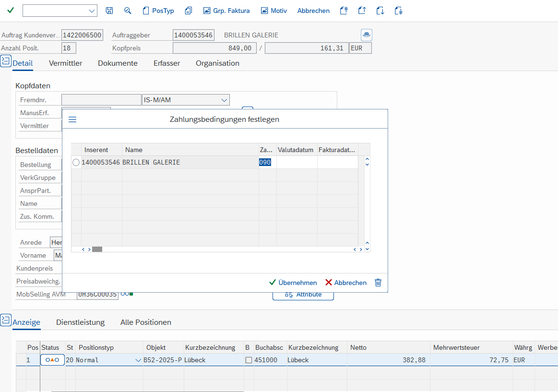Click the Kopfpreis 849,00 field
Screen dimensions: 558x392
214,48
